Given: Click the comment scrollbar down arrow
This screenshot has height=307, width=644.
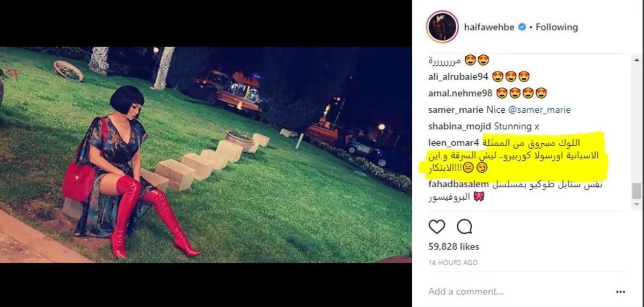Looking at the screenshot, I should 636,204.
